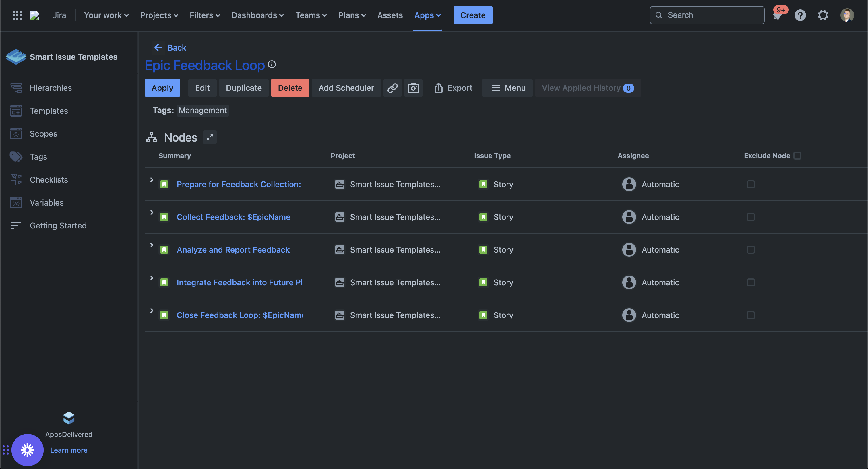Click the Back link
Viewport: 868px width, 469px height.
(170, 48)
